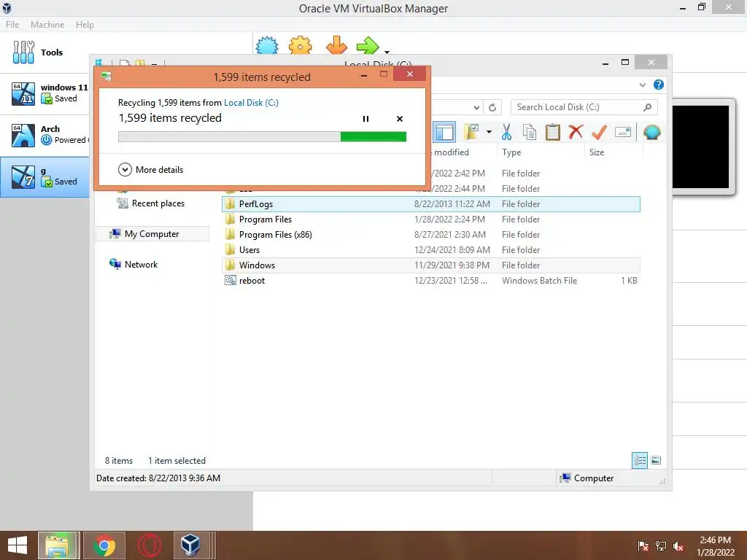Screen dimensions: 747x560
Task: Cancel the recycling operation with X
Action: [400, 119]
